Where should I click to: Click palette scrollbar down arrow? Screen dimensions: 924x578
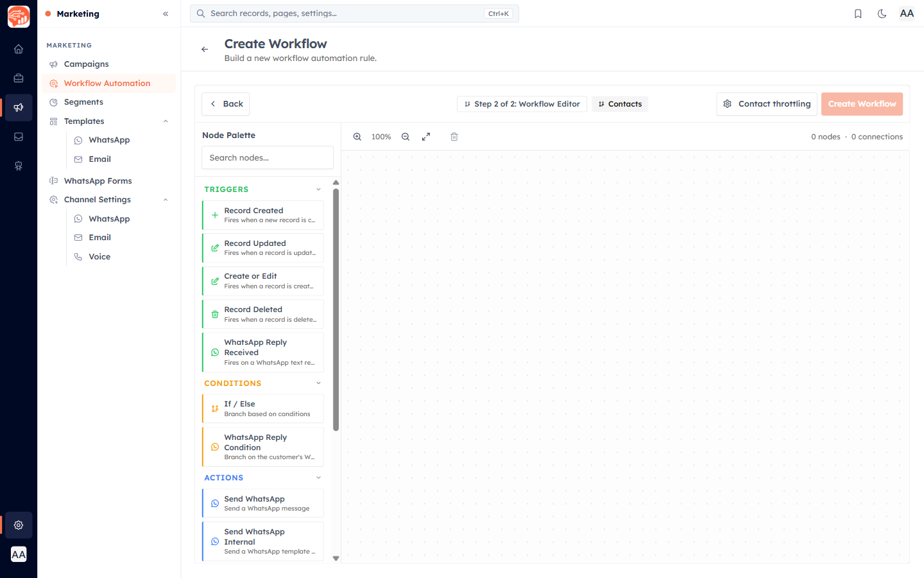[336, 559]
